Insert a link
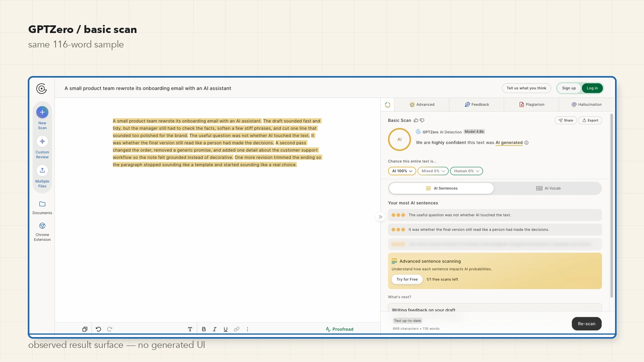 237,329
